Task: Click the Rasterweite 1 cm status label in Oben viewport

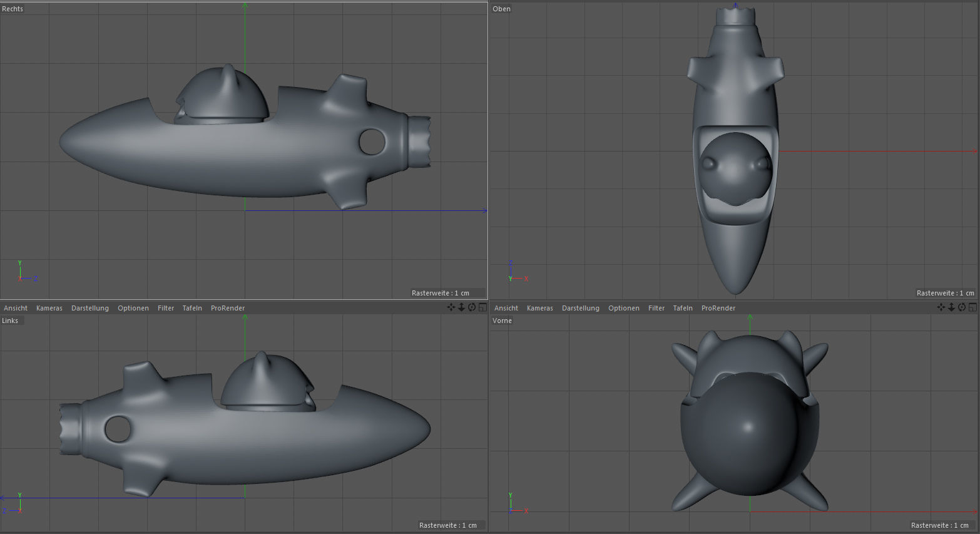Action: [x=945, y=292]
